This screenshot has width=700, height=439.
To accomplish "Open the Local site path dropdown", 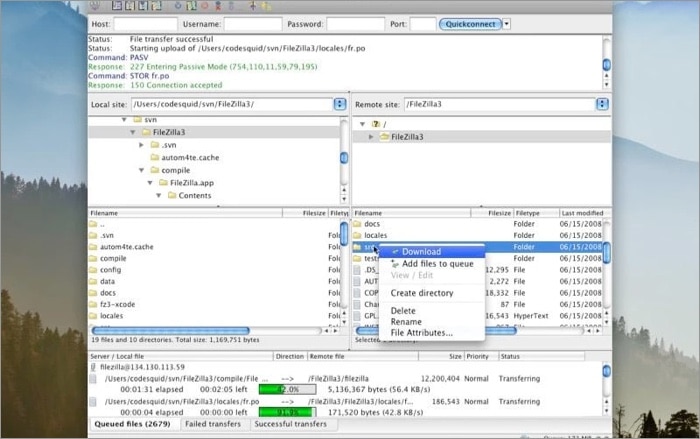I will 340,104.
